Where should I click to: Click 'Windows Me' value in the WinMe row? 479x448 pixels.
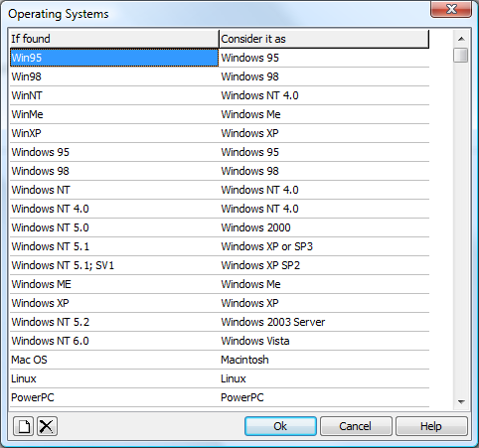324,114
